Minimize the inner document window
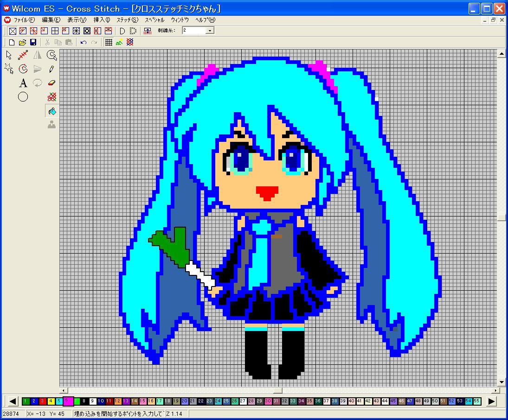Screen dimensions: 508x420 485,20
